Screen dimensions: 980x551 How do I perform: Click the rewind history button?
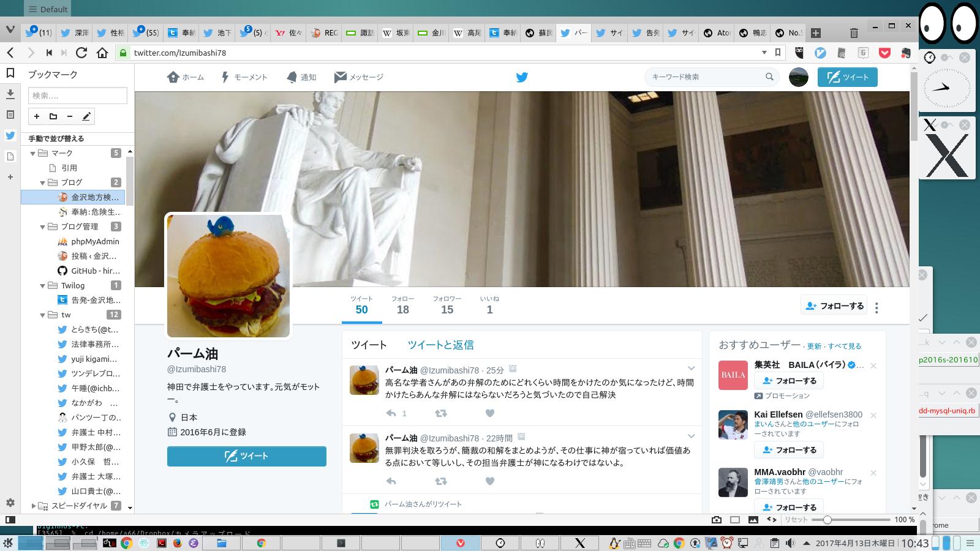[x=49, y=53]
